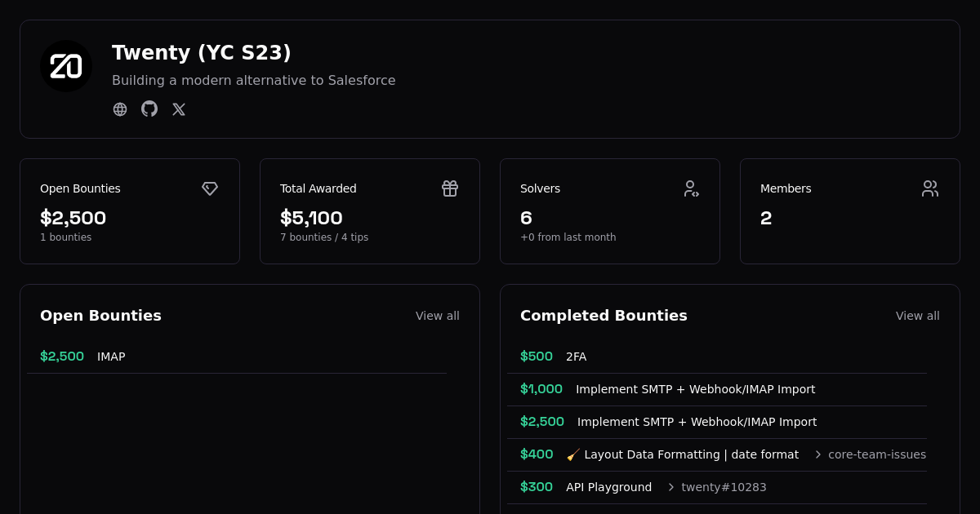
Task: Open the website globe icon
Action: 120,109
